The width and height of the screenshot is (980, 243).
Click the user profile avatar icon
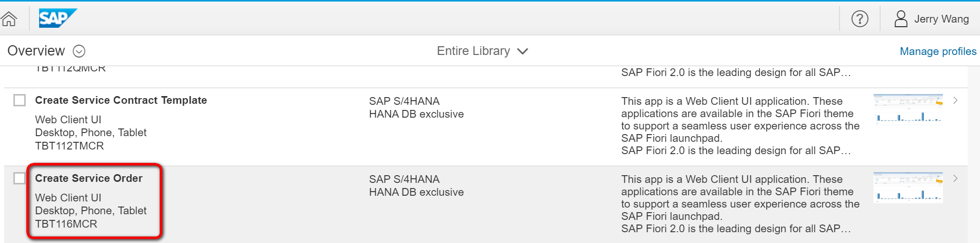(901, 19)
